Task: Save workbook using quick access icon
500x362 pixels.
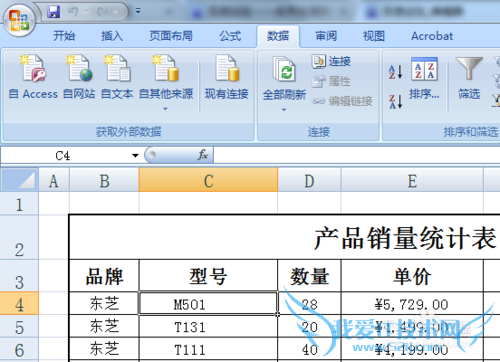Action: 53,12
